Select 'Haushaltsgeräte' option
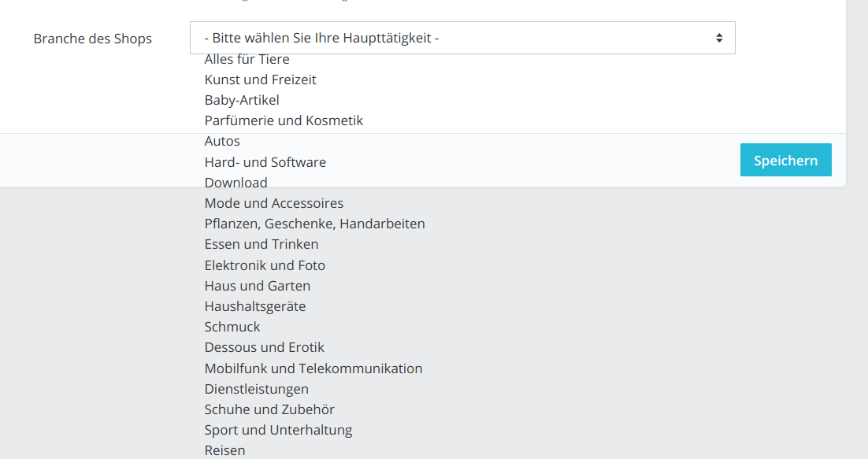The image size is (868, 459). click(x=254, y=306)
